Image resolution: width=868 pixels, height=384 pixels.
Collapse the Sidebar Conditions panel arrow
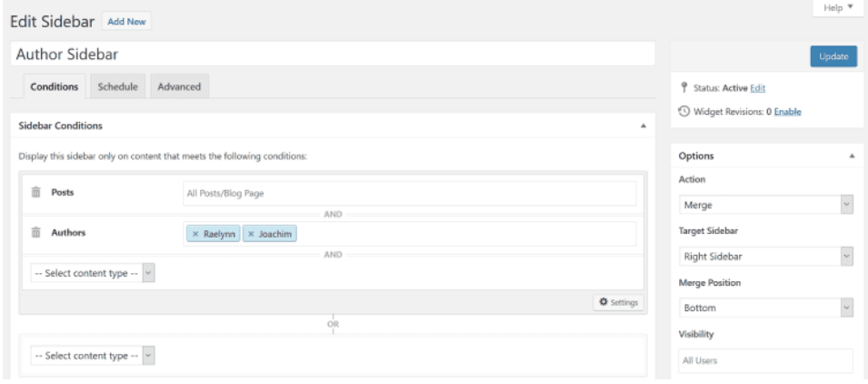(644, 126)
